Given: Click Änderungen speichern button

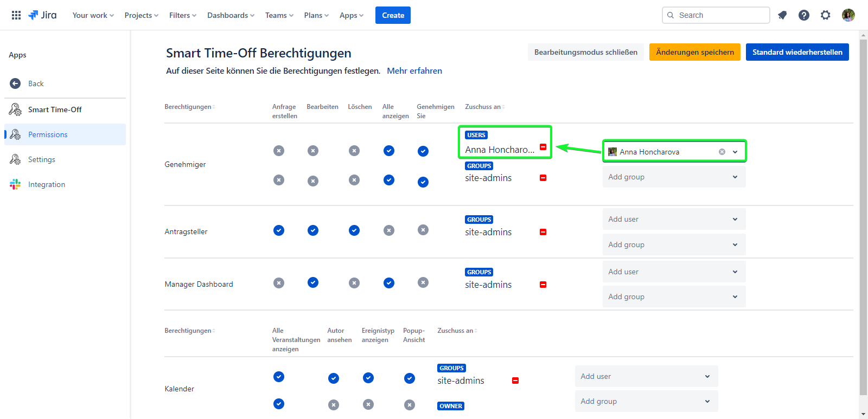Looking at the screenshot, I should [694, 52].
